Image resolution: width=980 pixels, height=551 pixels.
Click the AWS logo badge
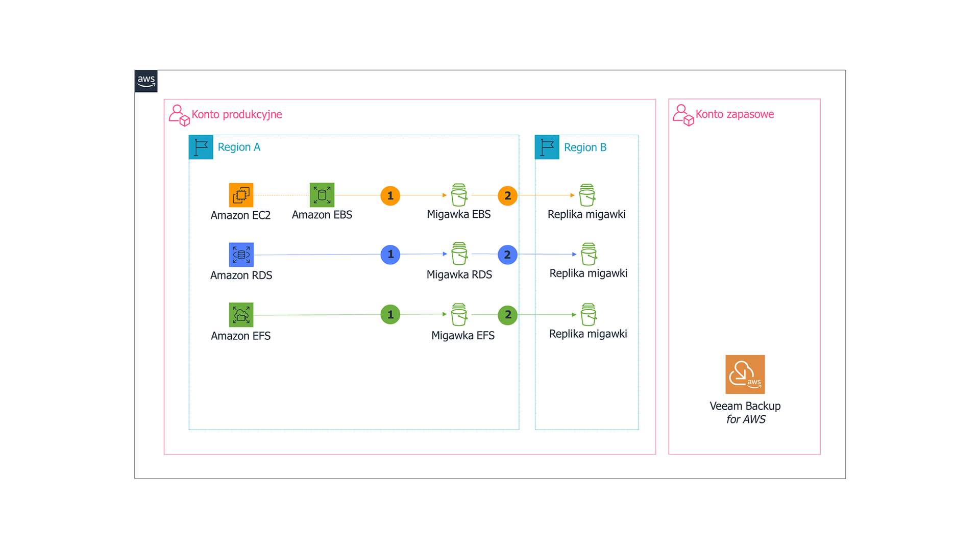(146, 81)
